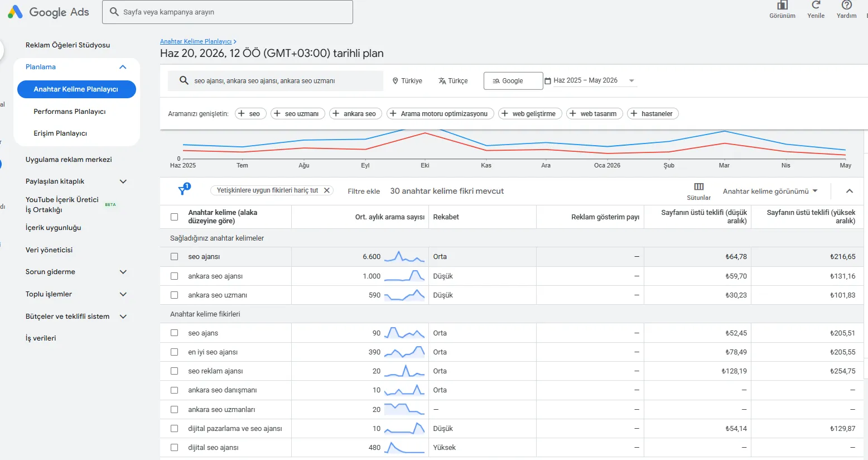Click the calendar date range icon
This screenshot has height=460, width=868.
point(548,81)
